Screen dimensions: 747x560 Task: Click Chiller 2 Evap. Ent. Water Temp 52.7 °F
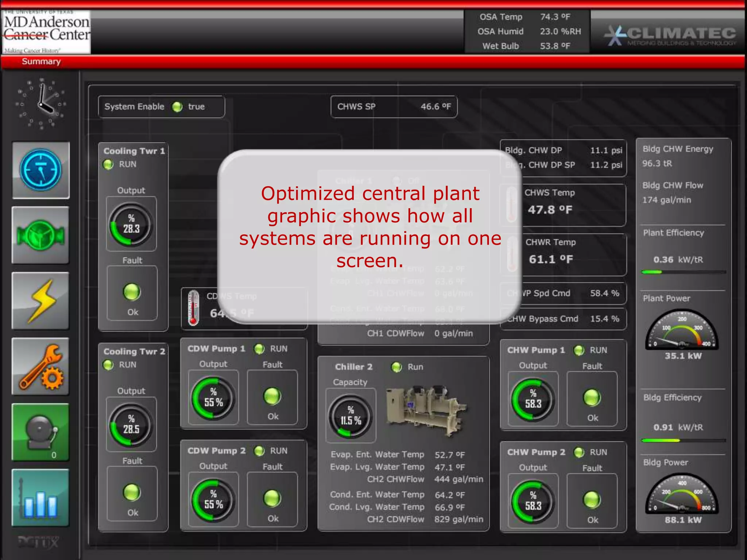[x=450, y=455]
